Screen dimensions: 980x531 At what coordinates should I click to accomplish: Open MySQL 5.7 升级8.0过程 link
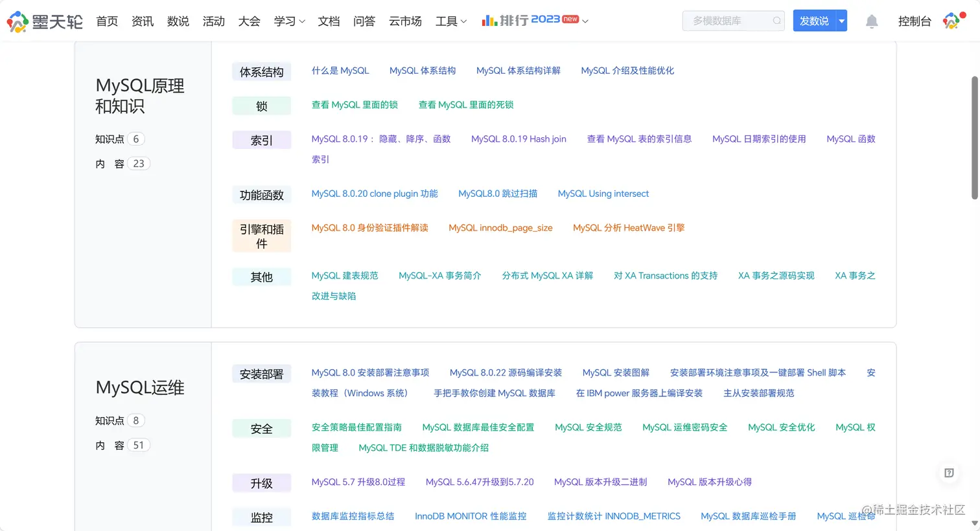[x=358, y=482]
